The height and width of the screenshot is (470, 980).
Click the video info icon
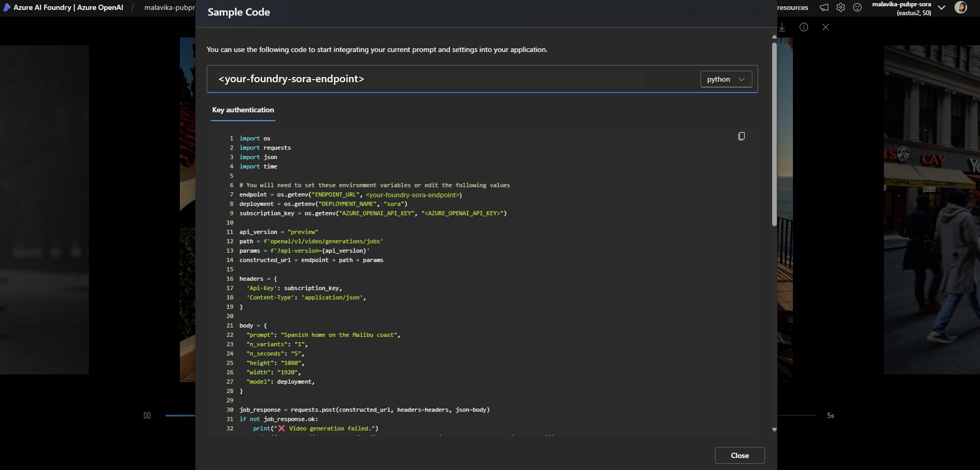(804, 27)
